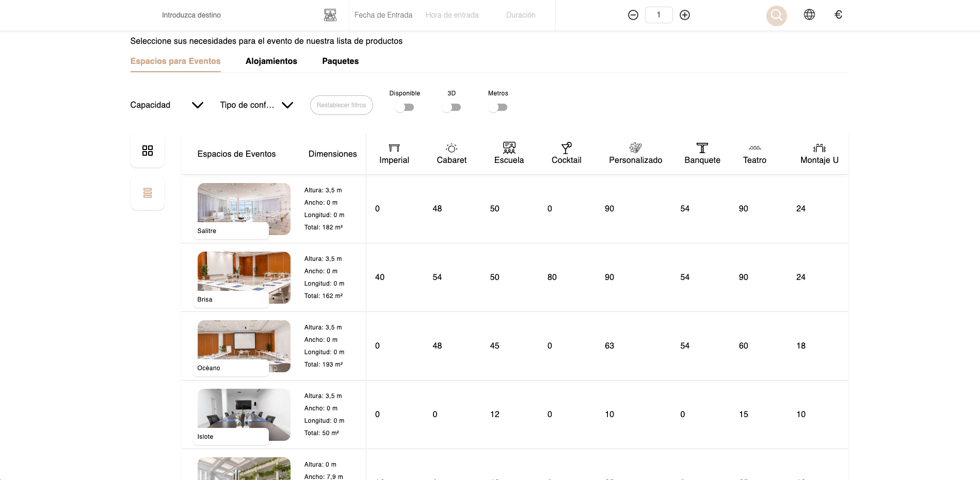
Task: Select the Imperial configuration icon
Action: pos(394,148)
